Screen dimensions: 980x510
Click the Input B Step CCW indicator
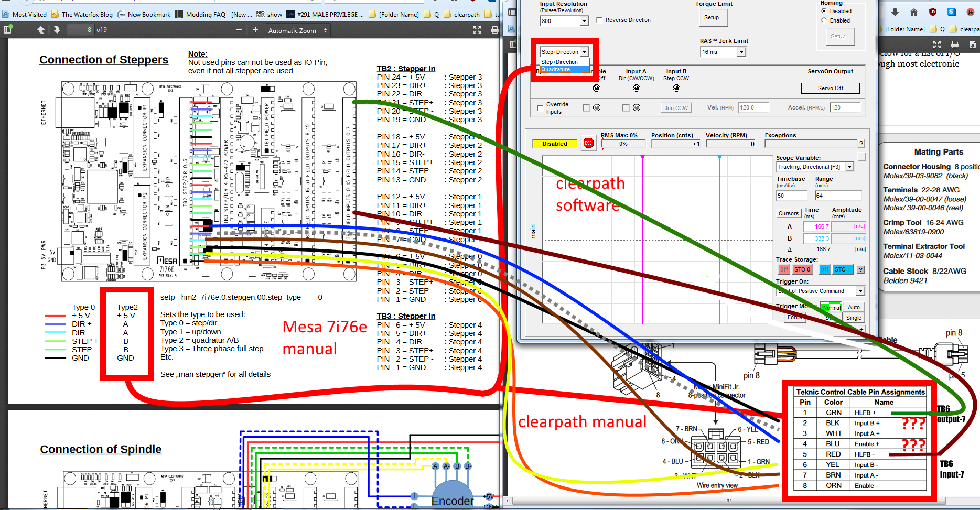[x=676, y=88]
